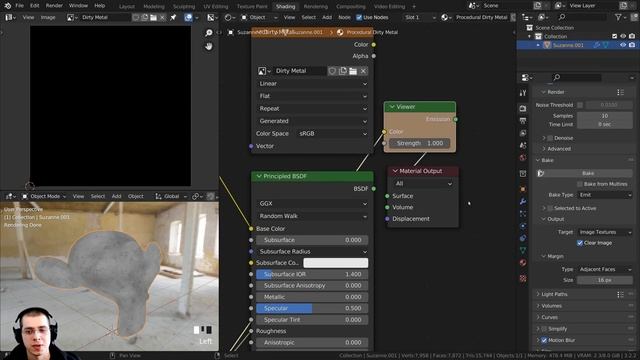Switch to the Shading workspace tab
The image size is (640, 360).
click(285, 7)
